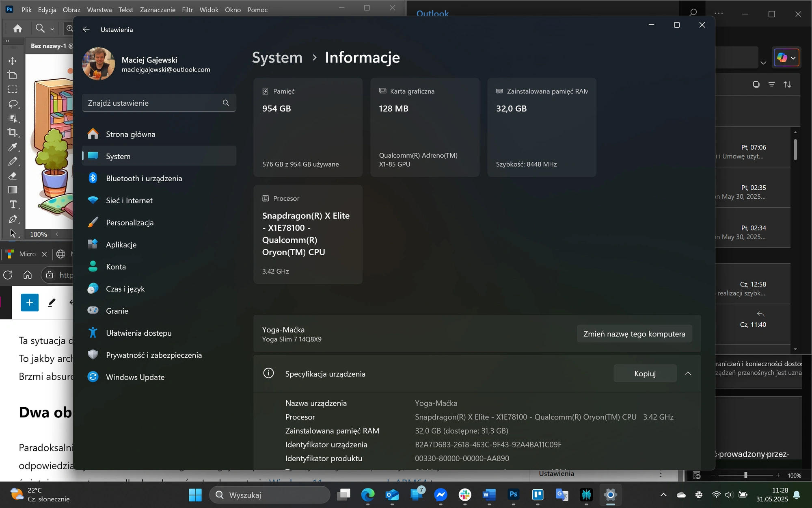Screen dimensions: 812x508
Task: Close the Micro browser tab
Action: [44, 254]
